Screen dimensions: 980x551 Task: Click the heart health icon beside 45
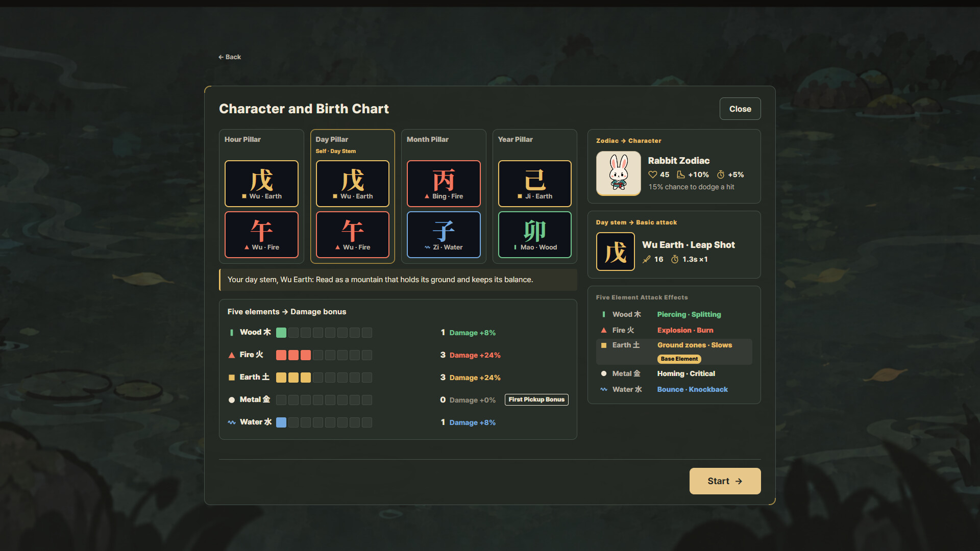point(652,174)
